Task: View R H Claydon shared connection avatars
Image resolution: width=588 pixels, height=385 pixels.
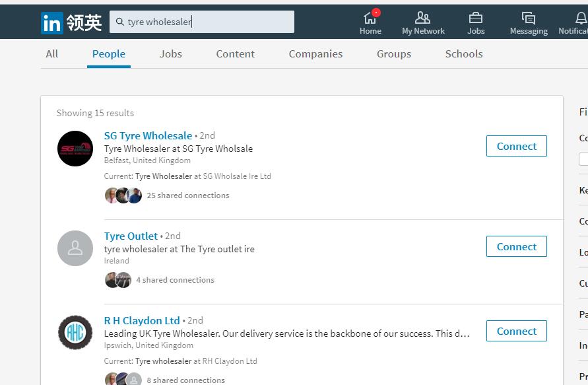Action: (123, 379)
